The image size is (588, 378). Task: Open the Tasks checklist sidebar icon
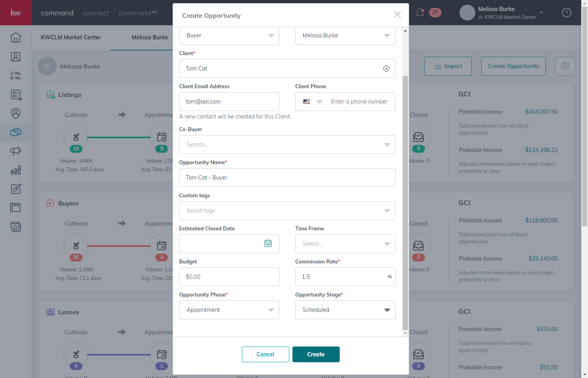tap(16, 76)
